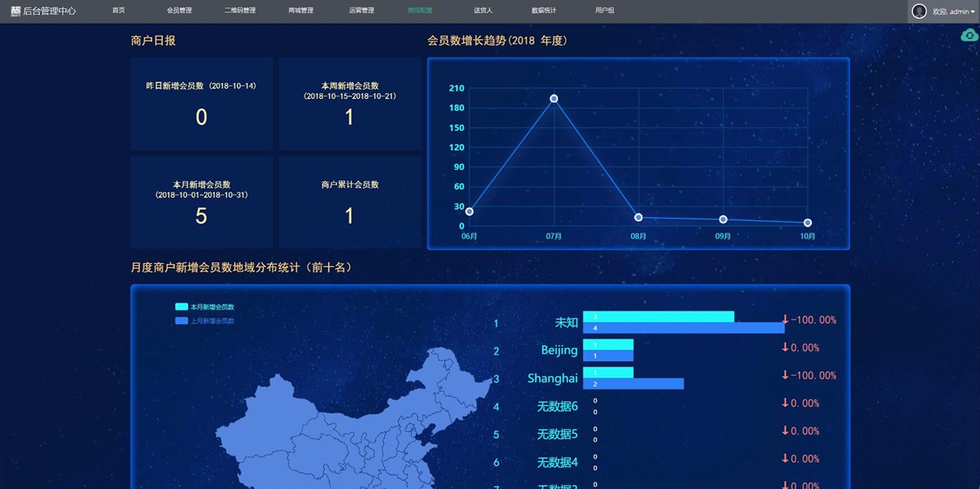980x489 pixels.
Task: Click the dark blue Shanghai last-month bar
Action: pos(633,384)
